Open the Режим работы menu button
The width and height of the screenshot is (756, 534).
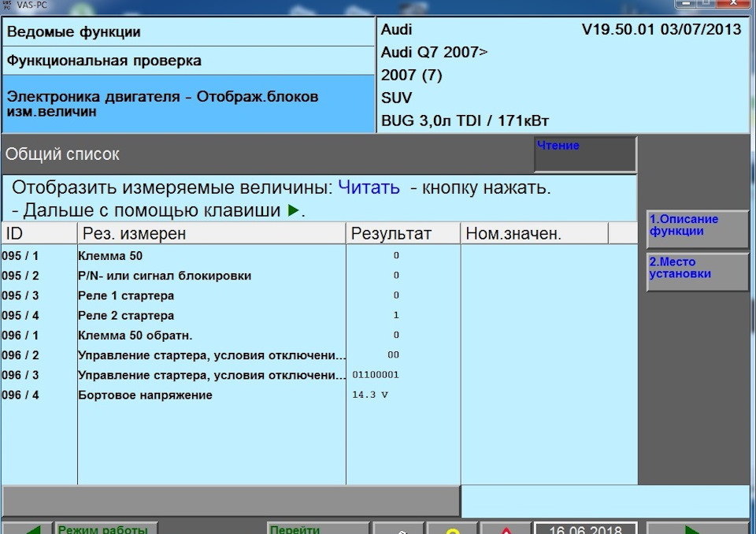click(106, 528)
